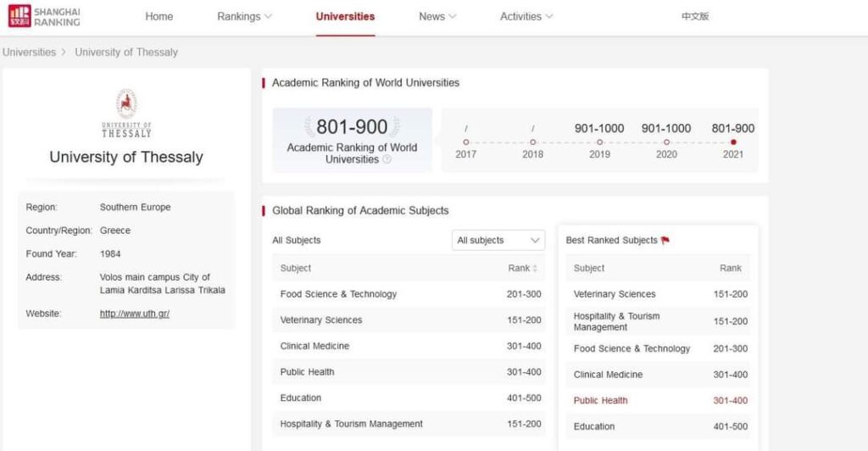Click the Greece country value
868x451 pixels.
(x=115, y=231)
